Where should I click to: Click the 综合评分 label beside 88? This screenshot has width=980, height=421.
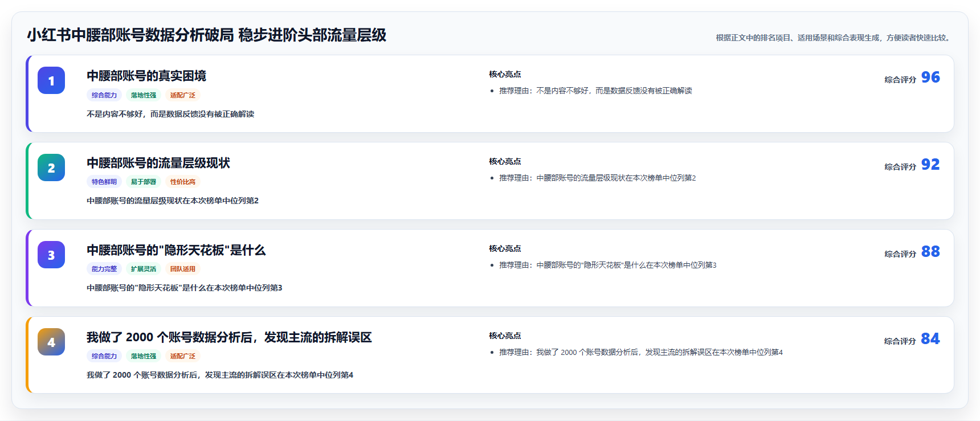pos(900,254)
